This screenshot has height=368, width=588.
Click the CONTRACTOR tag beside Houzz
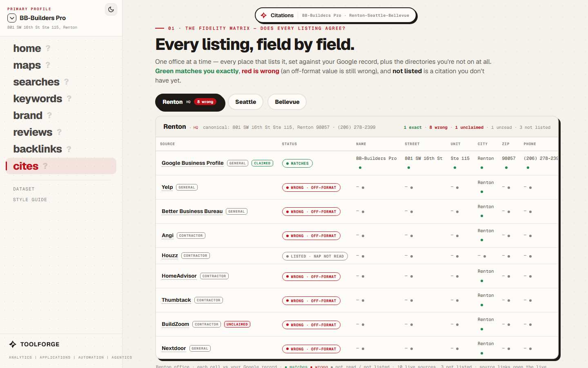point(196,256)
